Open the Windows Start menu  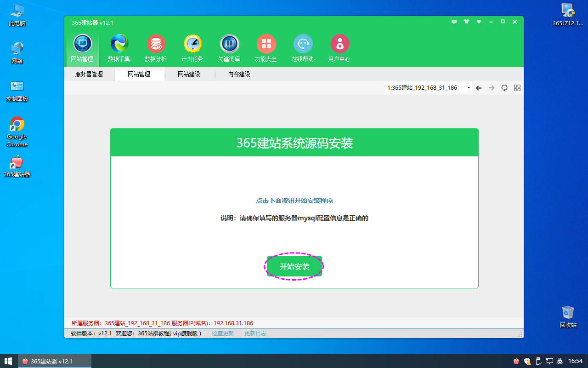8,361
